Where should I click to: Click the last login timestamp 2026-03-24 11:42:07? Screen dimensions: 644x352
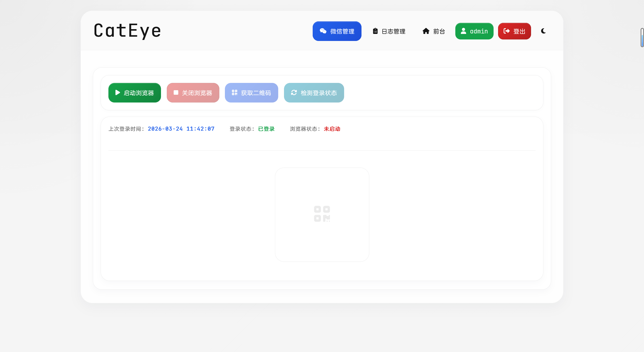pos(181,129)
